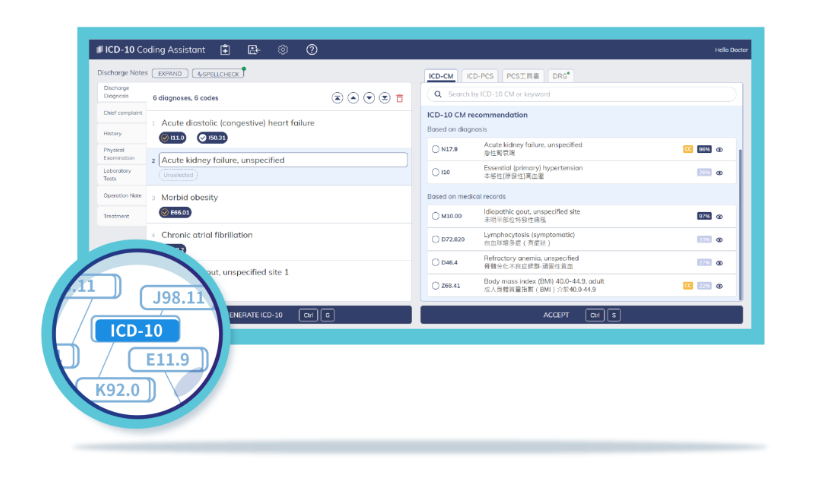The height and width of the screenshot is (482, 828).
Task: Click the ICD-10 Coding Assistant logo
Action: [x=150, y=50]
